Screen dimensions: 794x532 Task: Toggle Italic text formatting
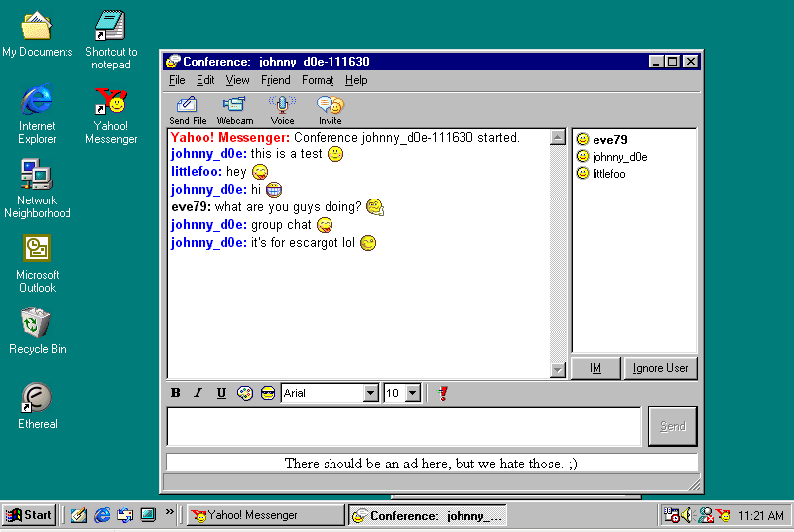click(x=198, y=393)
